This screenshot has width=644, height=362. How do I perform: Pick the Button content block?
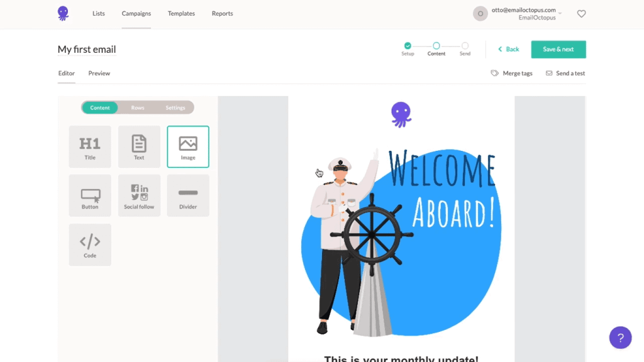tap(90, 195)
